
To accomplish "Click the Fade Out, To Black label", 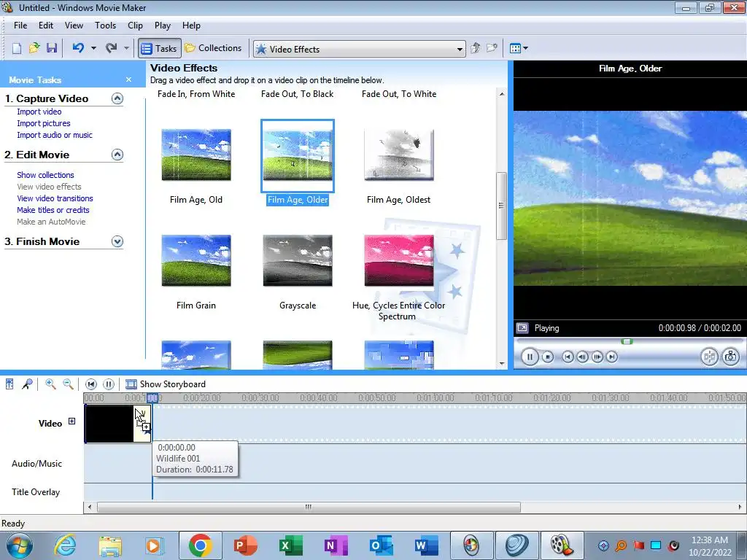I will click(x=298, y=94).
